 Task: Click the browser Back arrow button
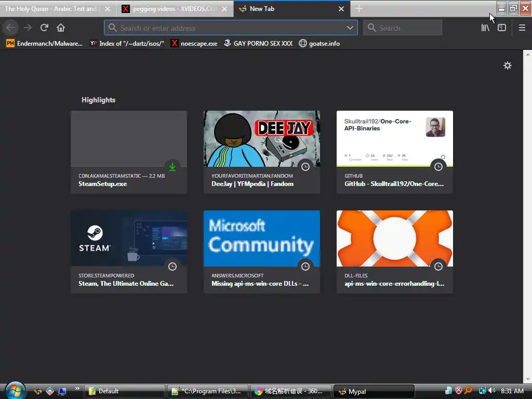click(x=10, y=28)
